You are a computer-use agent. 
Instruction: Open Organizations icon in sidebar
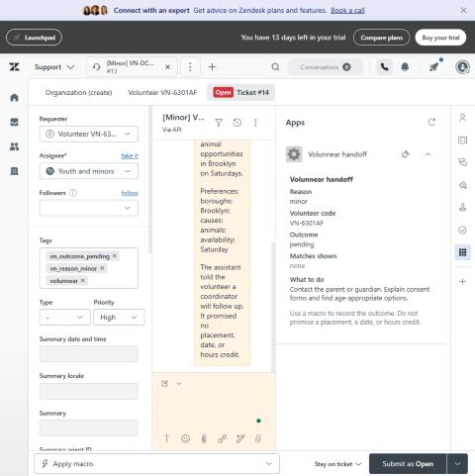(14, 171)
